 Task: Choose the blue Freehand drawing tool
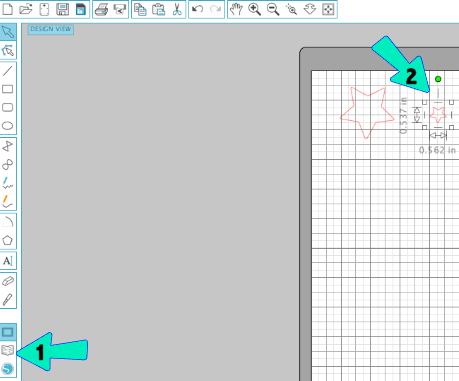click(x=8, y=183)
